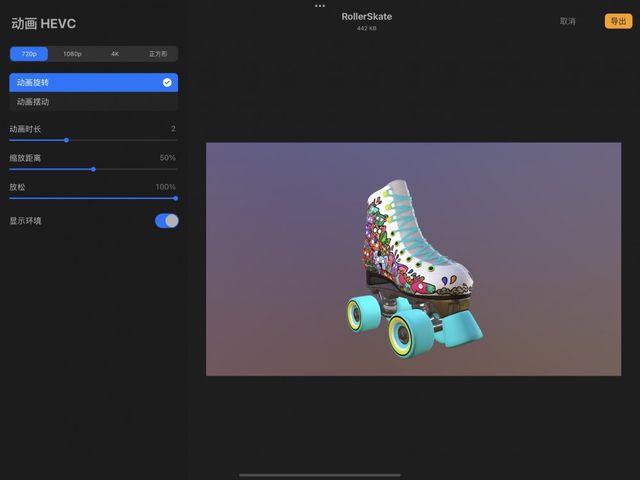This screenshot has width=640, height=480.
Task: Click the 动画时长 label
Action: (x=25, y=129)
